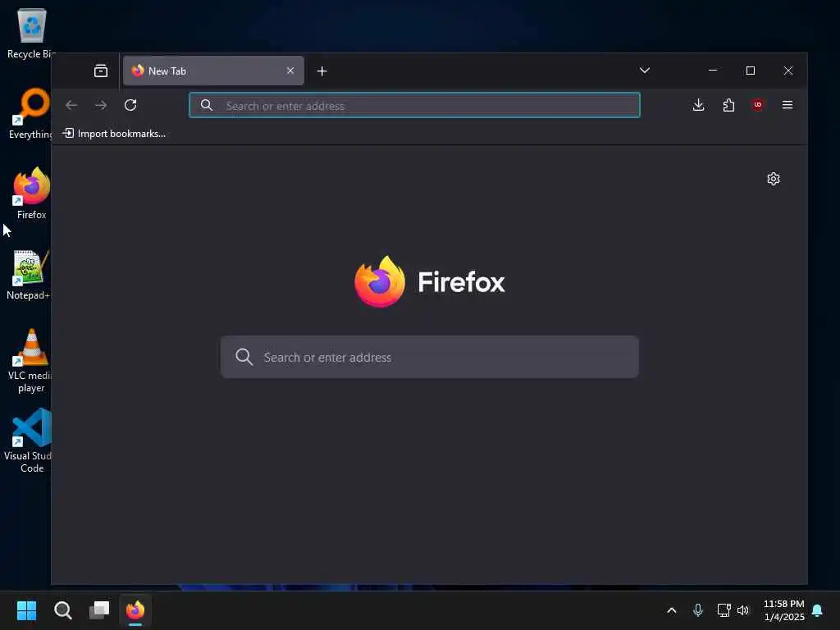Open taskbar Search
Image resolution: width=840 pixels, height=630 pixels.
[62, 610]
